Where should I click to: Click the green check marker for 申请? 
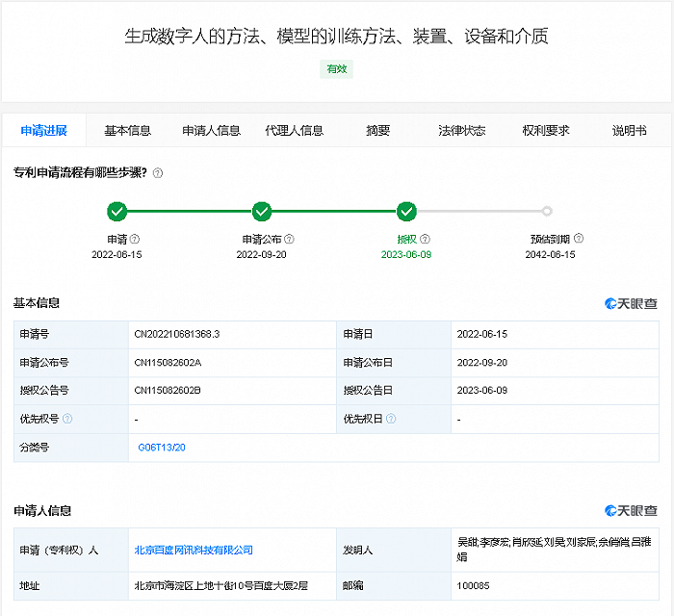click(x=117, y=212)
